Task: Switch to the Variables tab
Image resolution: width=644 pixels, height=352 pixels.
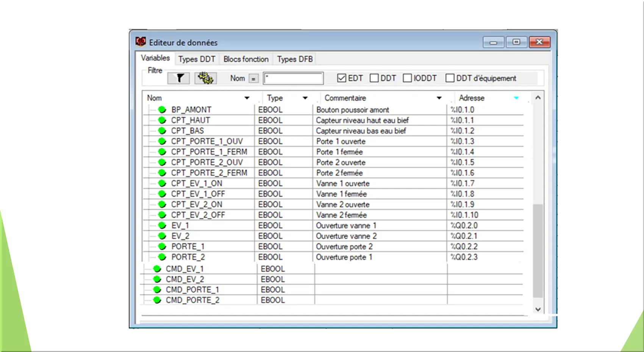Action: point(155,58)
